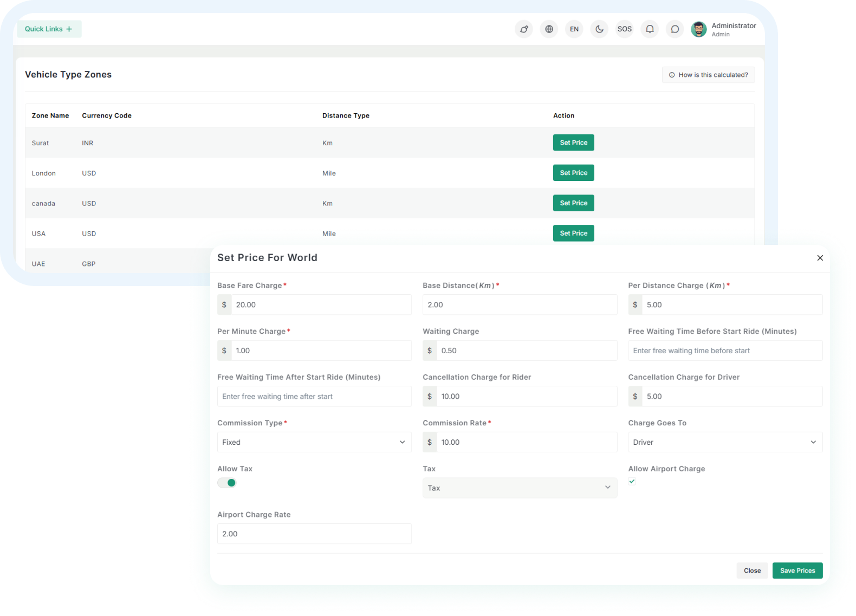Expand the Tax selection dropdown
856x616 pixels.
click(x=519, y=488)
